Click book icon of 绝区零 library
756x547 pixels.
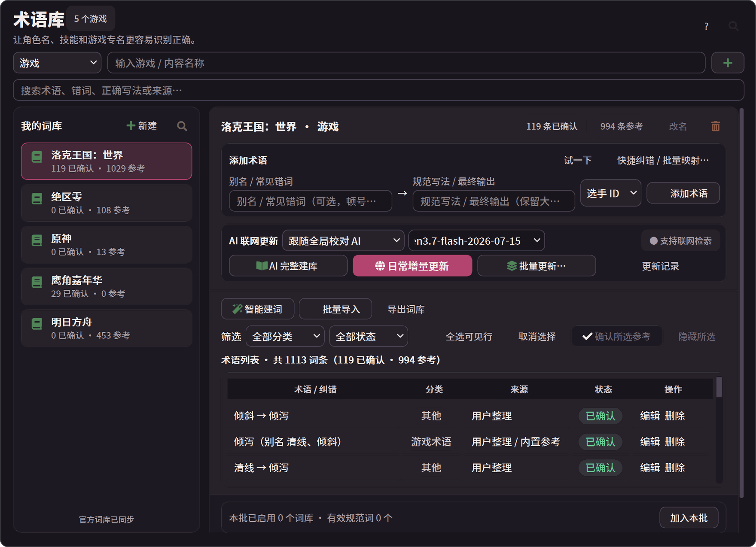pos(37,199)
